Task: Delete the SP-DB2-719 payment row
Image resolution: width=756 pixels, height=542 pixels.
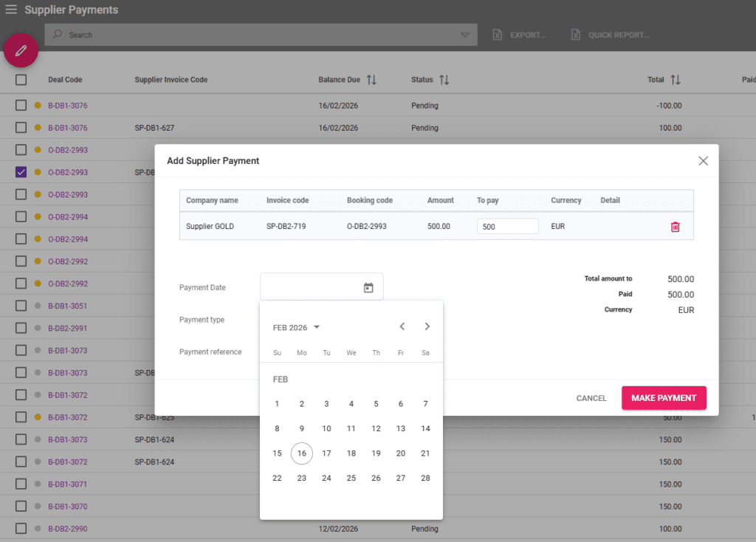Action: [x=675, y=227]
